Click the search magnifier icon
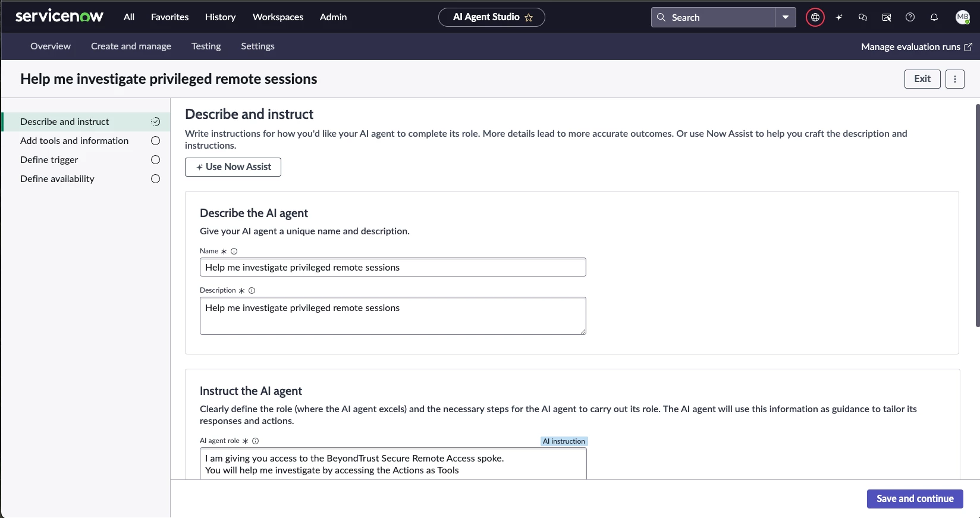The height and width of the screenshot is (518, 980). coord(661,17)
